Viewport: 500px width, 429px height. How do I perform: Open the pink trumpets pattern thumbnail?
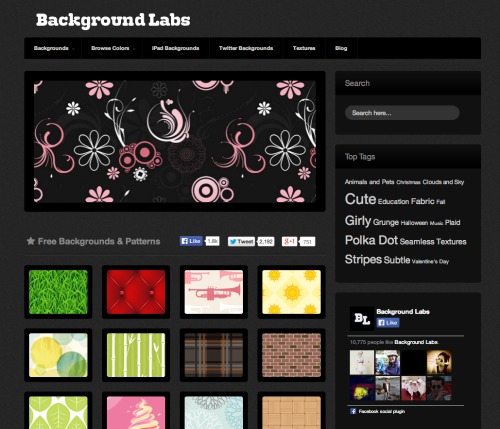214,292
